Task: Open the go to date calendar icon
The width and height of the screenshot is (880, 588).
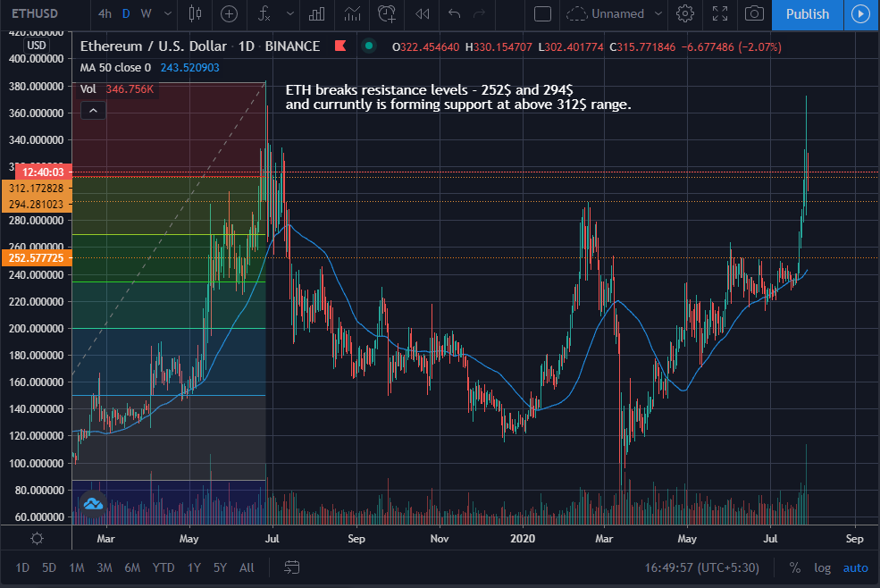Action: coord(291,567)
